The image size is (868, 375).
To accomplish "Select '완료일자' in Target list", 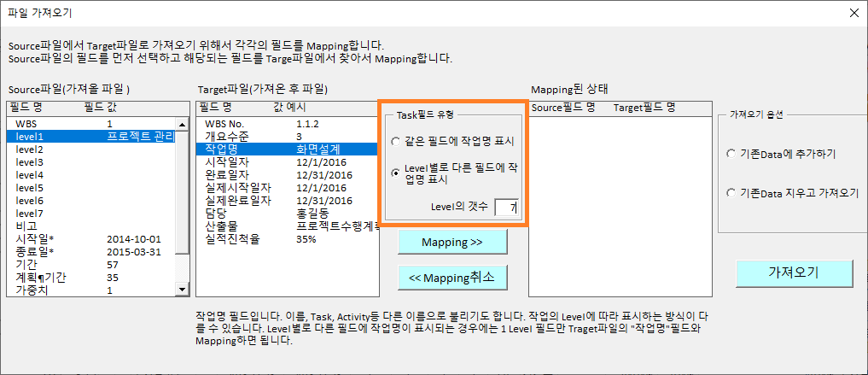I will coord(288,174).
